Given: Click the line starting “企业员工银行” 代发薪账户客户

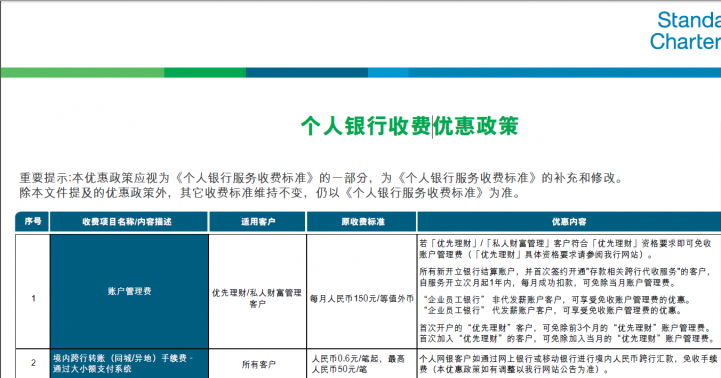Looking at the screenshot, I should point(553,310).
